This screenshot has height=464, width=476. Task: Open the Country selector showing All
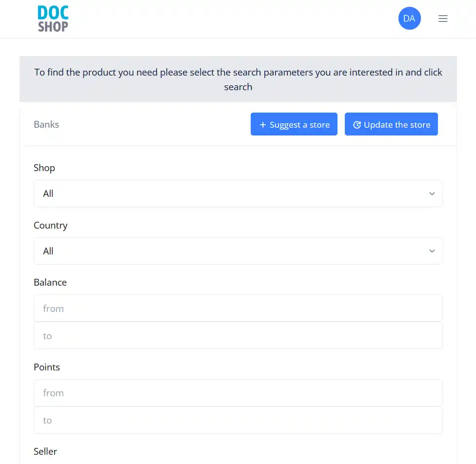[x=238, y=251]
